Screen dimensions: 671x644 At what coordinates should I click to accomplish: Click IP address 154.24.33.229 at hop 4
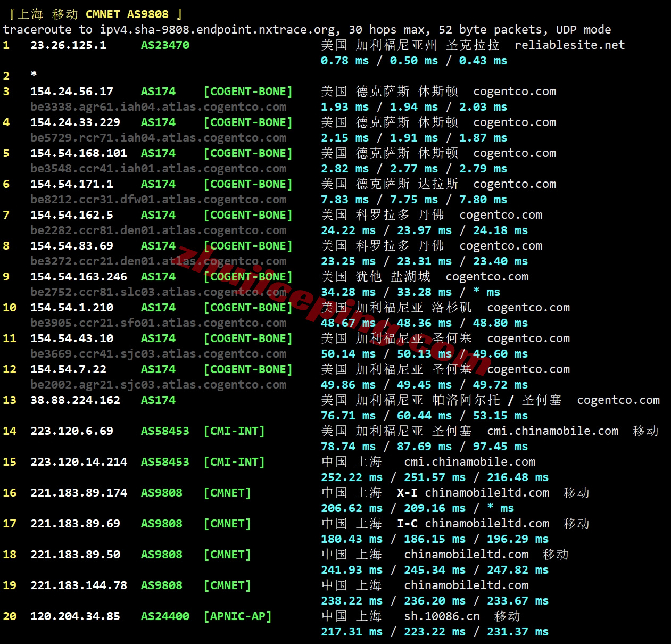75,122
